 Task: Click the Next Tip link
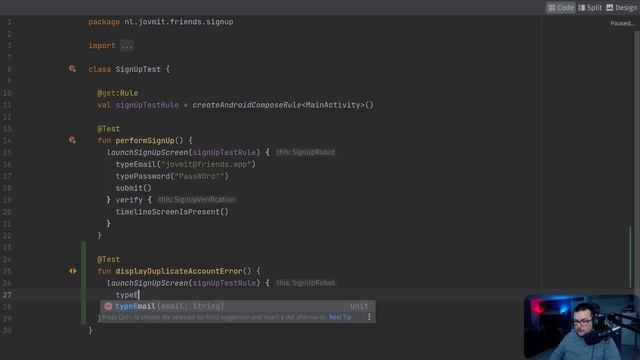coord(340,317)
